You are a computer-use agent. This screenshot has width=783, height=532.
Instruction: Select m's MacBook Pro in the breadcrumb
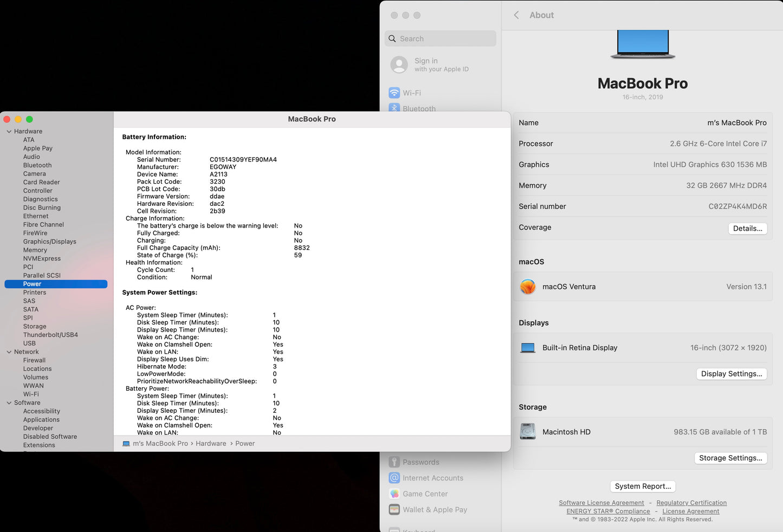point(161,443)
